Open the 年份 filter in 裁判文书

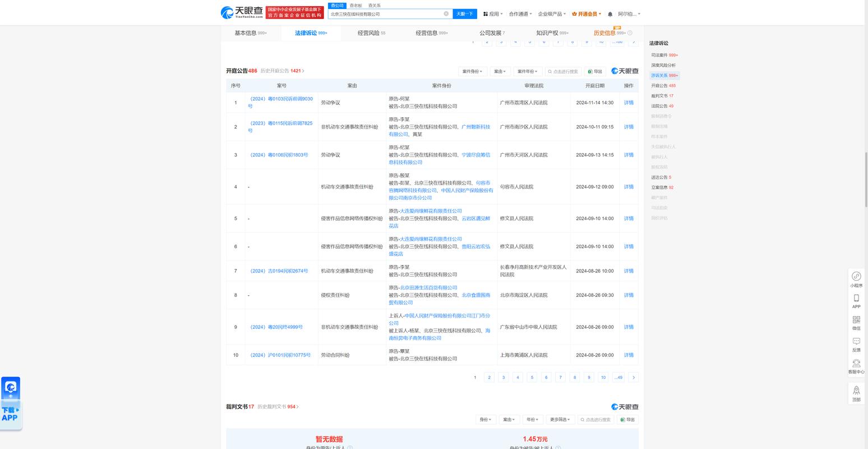532,419
